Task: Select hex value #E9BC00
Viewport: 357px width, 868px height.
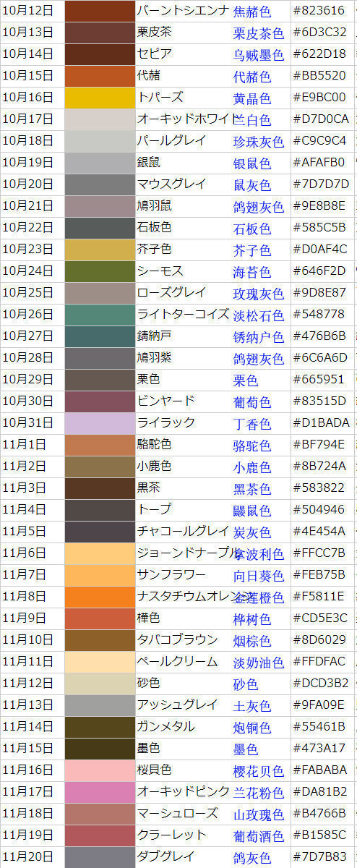Action: tap(319, 98)
